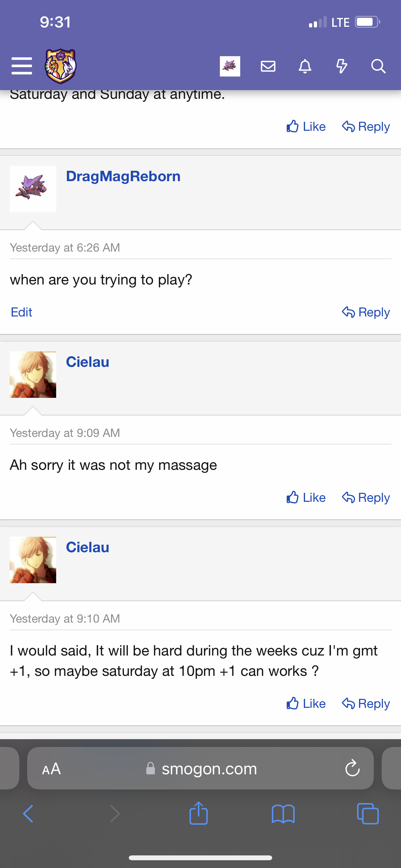This screenshot has height=868, width=401.
Task: Open Safari bookmarks book icon
Action: 283,814
